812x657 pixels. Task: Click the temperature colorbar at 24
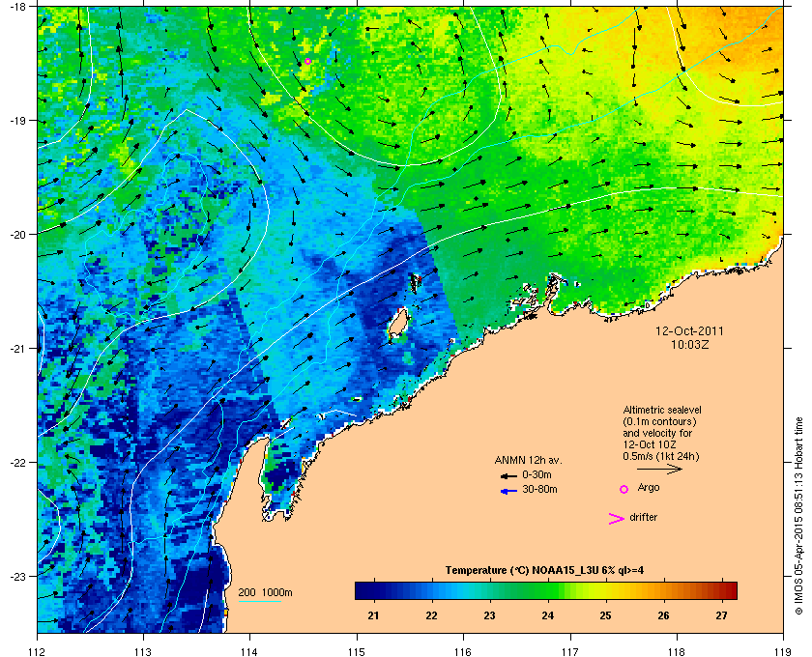548,590
